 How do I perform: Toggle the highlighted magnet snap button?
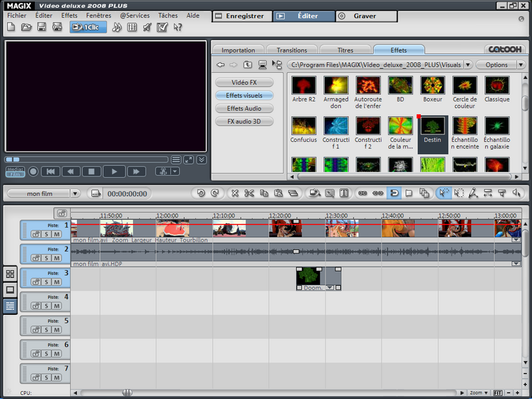[394, 193]
